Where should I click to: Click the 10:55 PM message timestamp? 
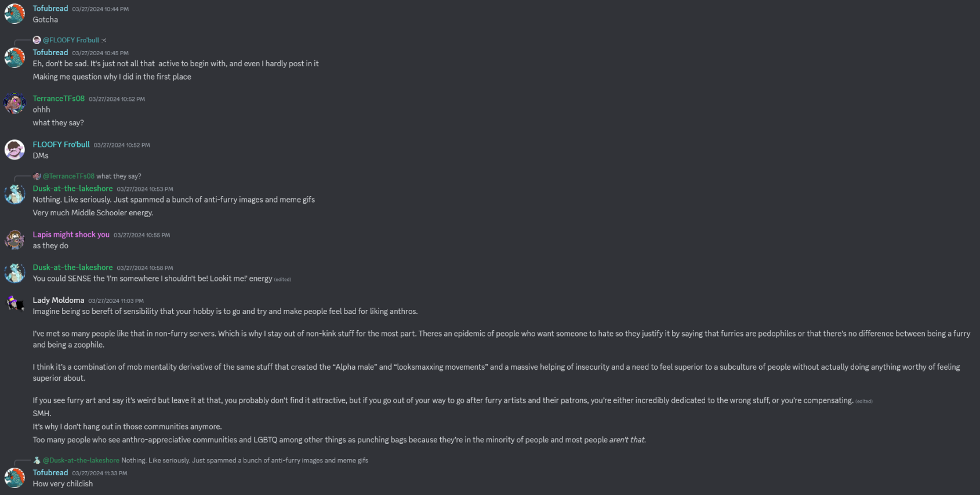tap(141, 235)
